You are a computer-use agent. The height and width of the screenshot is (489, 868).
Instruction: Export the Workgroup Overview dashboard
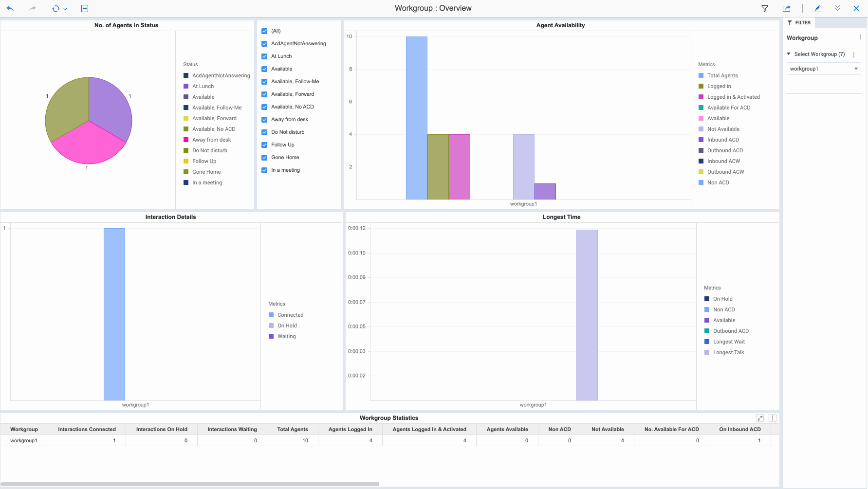pos(786,8)
